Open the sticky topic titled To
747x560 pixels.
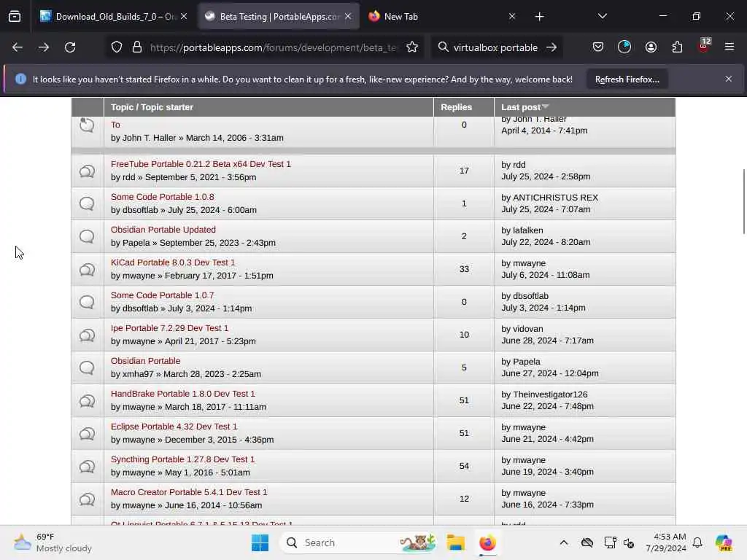point(115,125)
